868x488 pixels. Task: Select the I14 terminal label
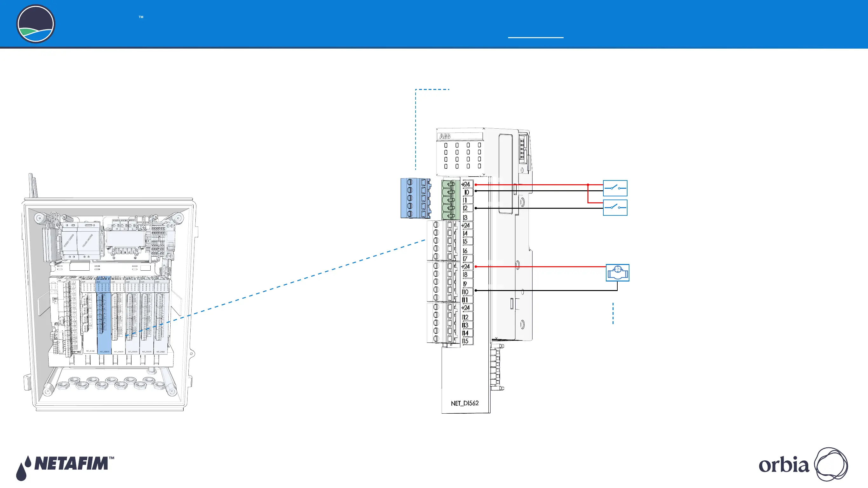(467, 333)
